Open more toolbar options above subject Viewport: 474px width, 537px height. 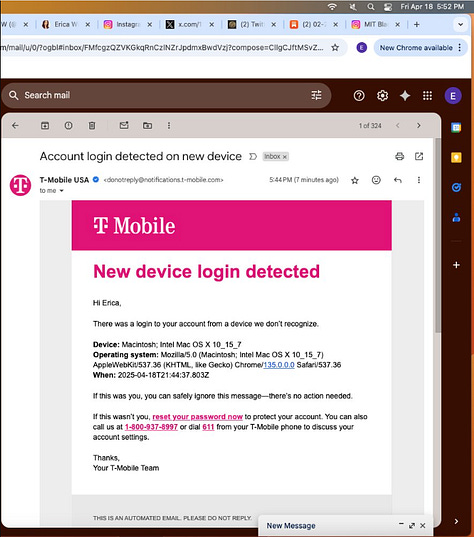click(x=169, y=126)
